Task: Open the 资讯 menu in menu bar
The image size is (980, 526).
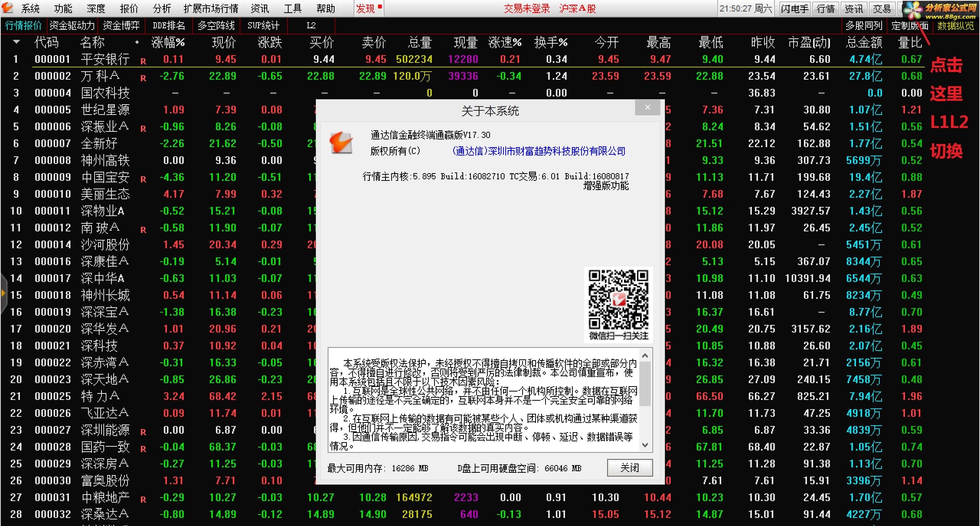Action: pos(260,8)
